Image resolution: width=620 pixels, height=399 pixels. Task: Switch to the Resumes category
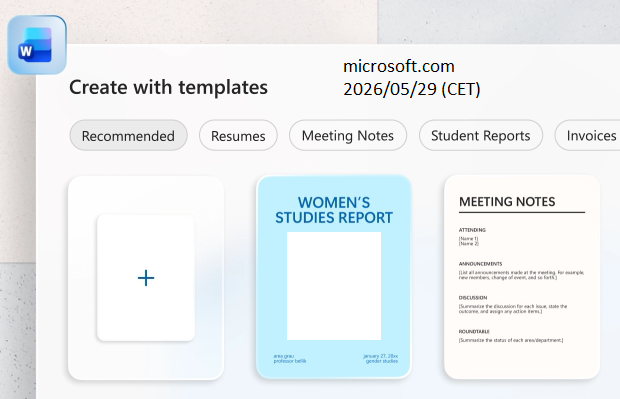coord(238,136)
